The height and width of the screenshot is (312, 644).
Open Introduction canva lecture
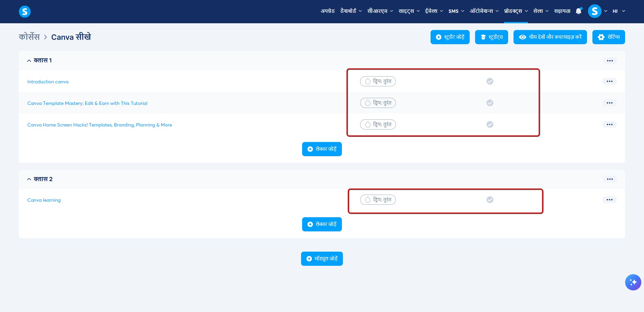(x=48, y=82)
